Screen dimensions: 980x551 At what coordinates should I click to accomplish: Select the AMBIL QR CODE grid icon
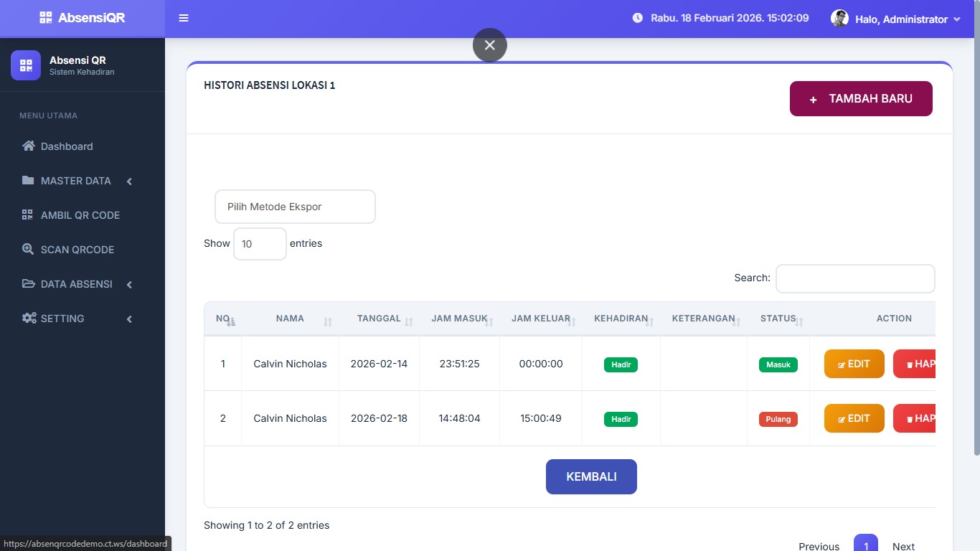pos(27,215)
